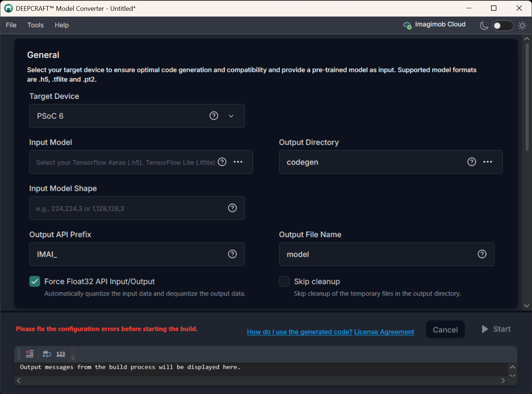Click the output toolbar drag grip

click(x=19, y=354)
